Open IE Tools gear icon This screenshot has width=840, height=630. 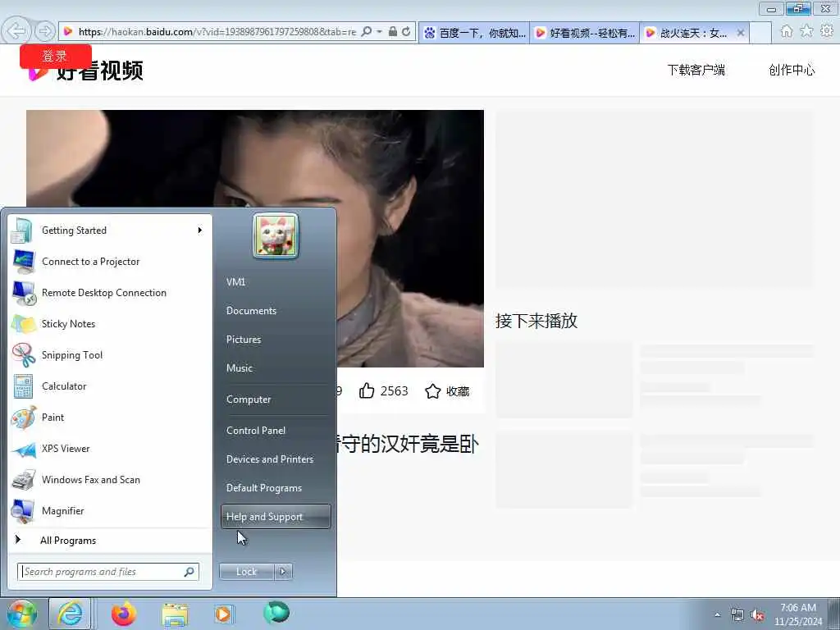tap(827, 31)
